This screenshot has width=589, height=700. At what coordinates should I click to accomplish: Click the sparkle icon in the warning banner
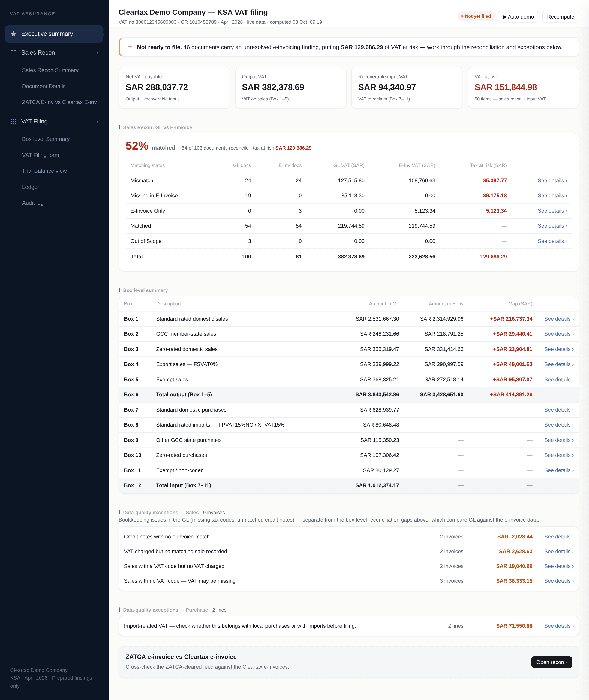coord(130,47)
